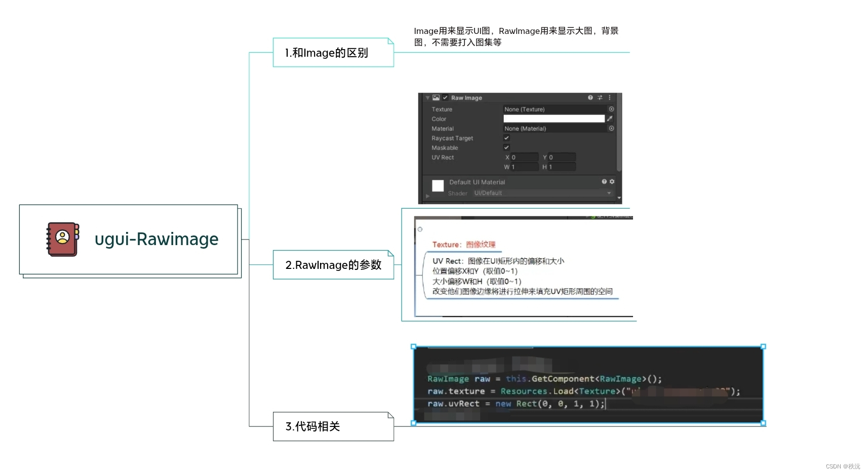Viewport: 868px width, 474px height.
Task: Click the Material property label
Action: pos(443,128)
